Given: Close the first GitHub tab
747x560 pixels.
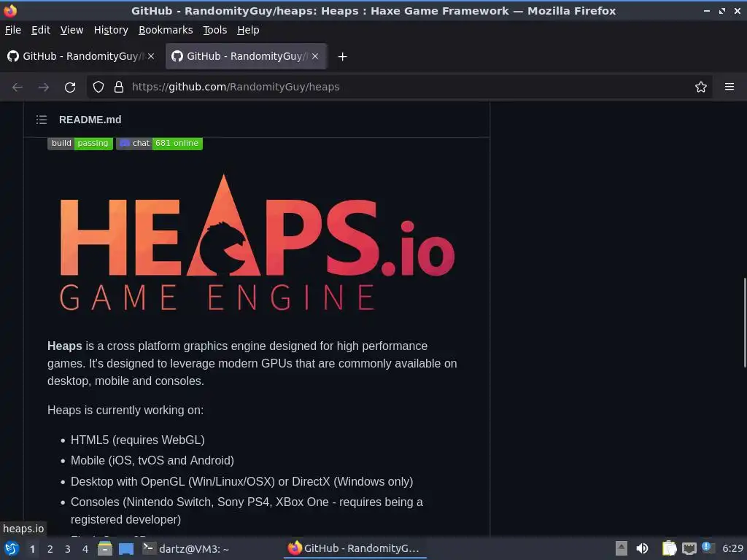Looking at the screenshot, I should pos(151,56).
